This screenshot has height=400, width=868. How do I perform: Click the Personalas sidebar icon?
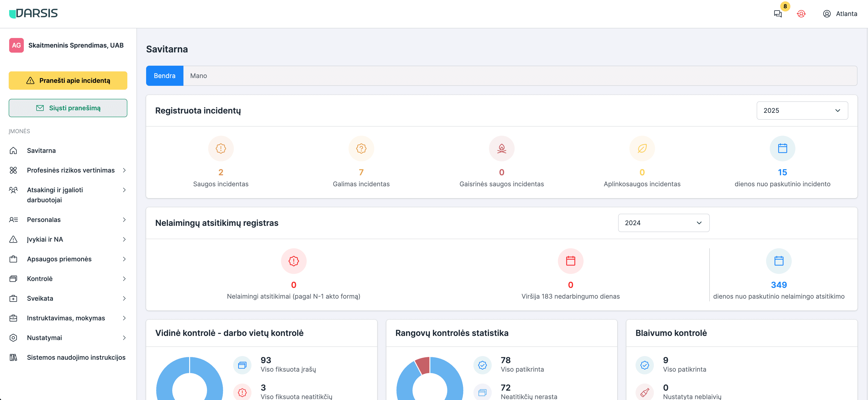14,219
